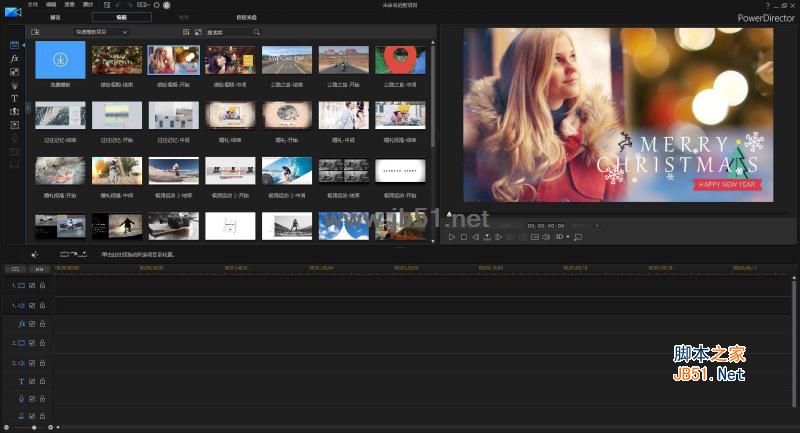Toggle voice track enable checkbox
The image size is (800, 433).
pos(32,398)
